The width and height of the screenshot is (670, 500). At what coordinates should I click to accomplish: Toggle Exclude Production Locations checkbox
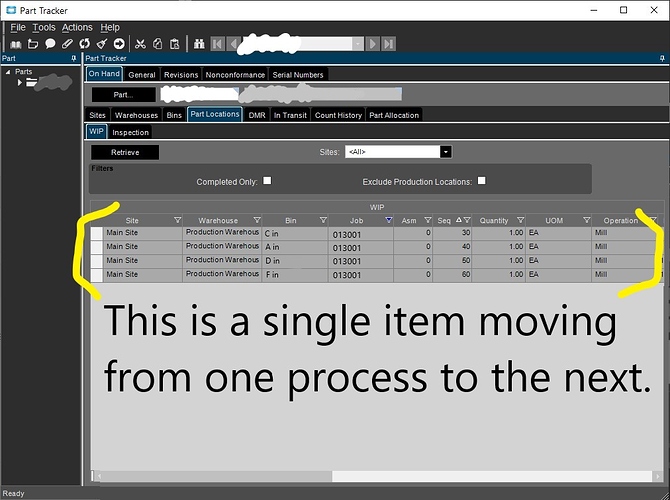(x=482, y=181)
